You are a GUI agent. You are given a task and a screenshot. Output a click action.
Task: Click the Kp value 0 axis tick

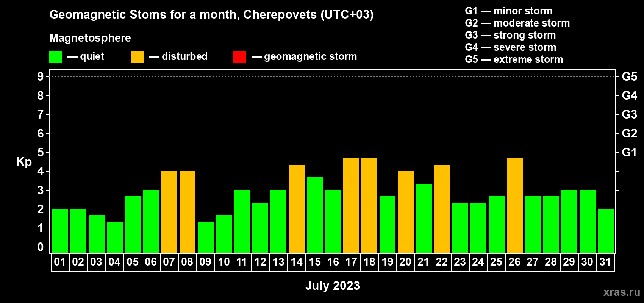pos(41,247)
